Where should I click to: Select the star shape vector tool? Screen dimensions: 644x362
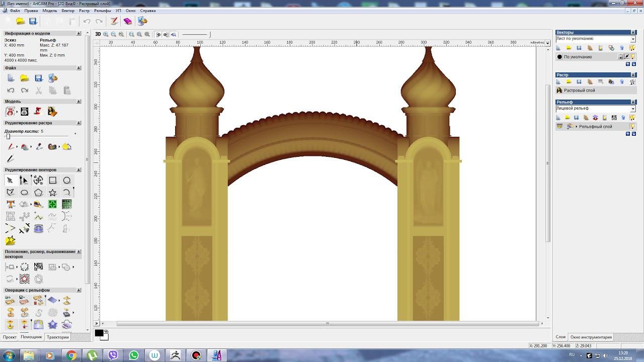click(x=52, y=193)
